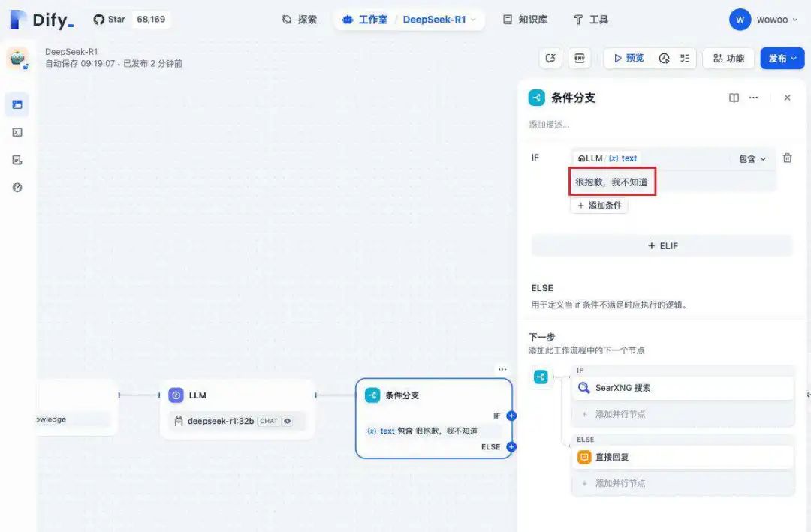Click the conversation variables icon

[550, 58]
